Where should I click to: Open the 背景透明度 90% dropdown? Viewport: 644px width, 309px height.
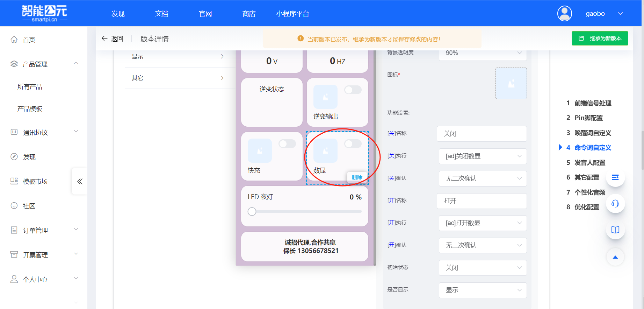pyautogui.click(x=483, y=53)
